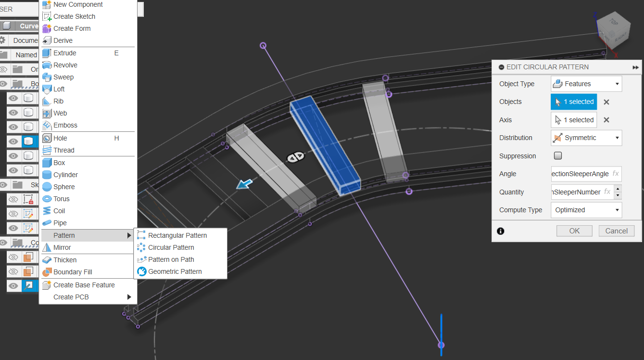Image resolution: width=644 pixels, height=360 pixels.
Task: Select the Extrude tool
Action: pyautogui.click(x=64, y=53)
